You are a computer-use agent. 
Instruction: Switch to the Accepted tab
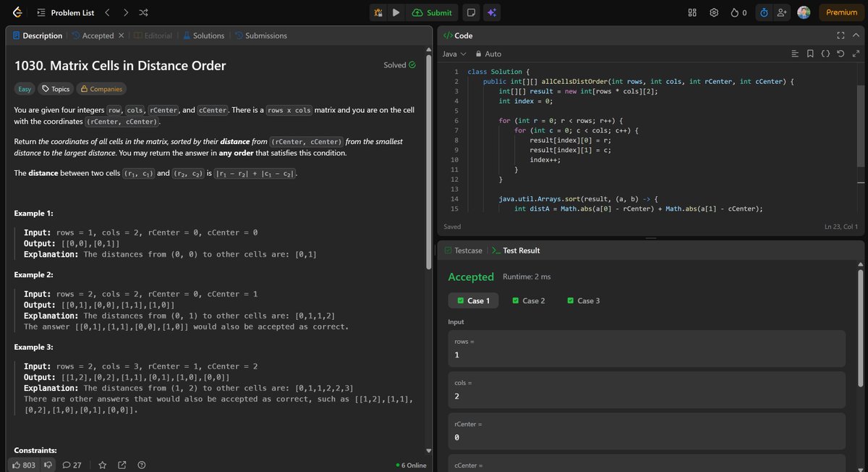[93, 35]
